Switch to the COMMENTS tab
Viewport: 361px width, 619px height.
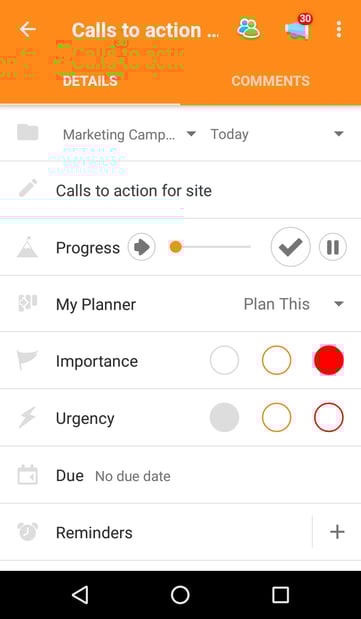271,81
